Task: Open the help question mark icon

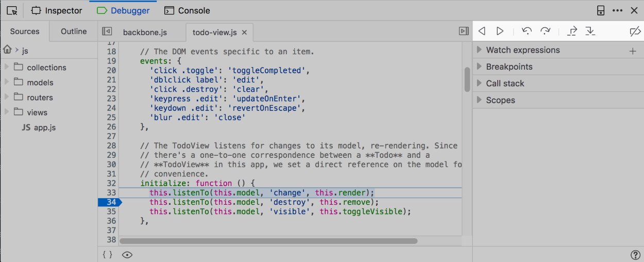Action: click(636, 255)
